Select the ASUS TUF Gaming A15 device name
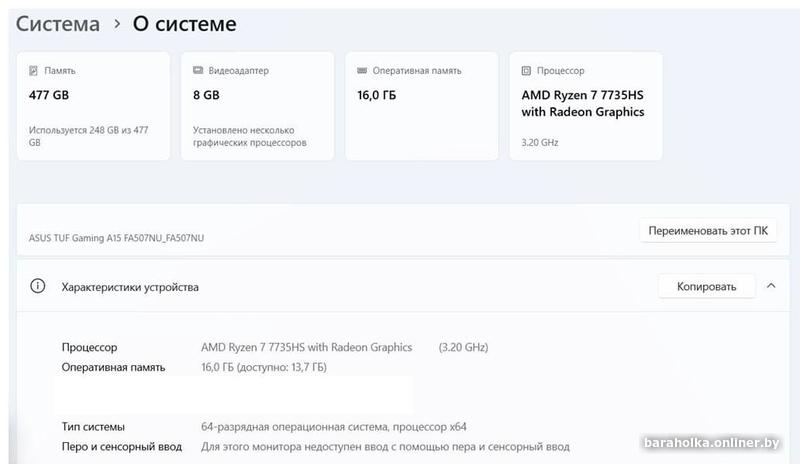This screenshot has height=464, width=800. click(117, 238)
